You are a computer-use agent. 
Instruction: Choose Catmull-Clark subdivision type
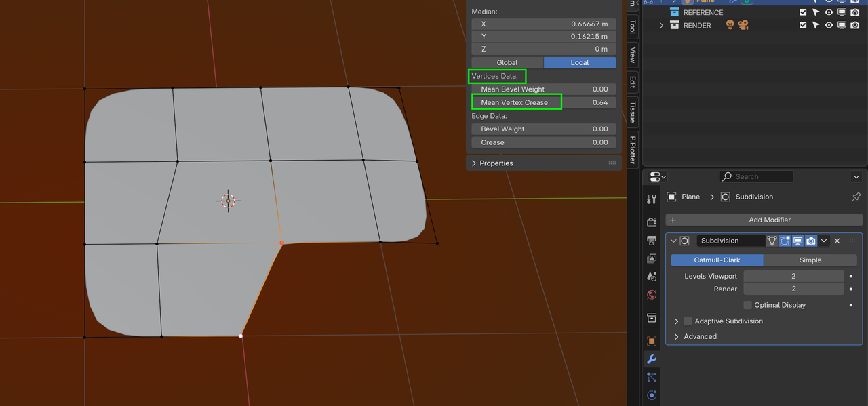tap(717, 260)
